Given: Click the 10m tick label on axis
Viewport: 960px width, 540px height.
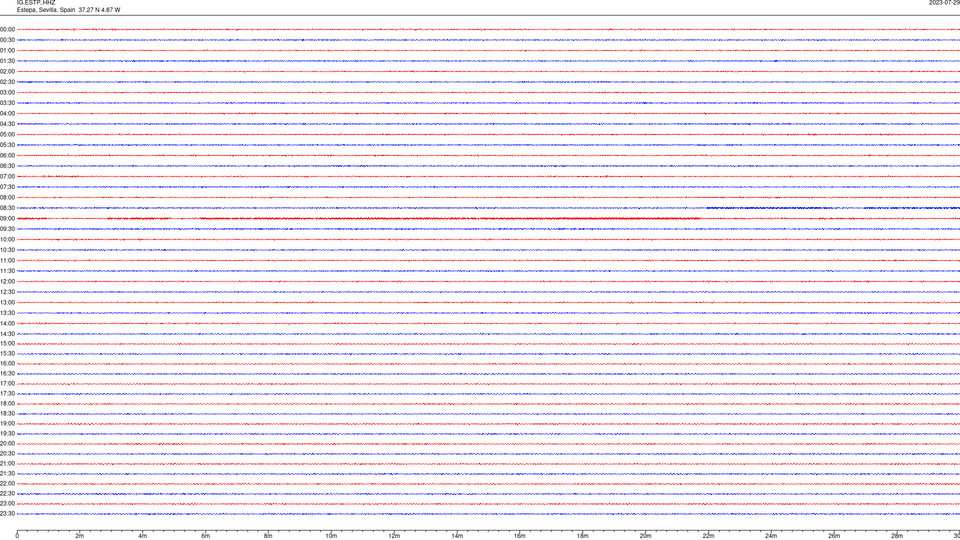Looking at the screenshot, I should pyautogui.click(x=331, y=536).
